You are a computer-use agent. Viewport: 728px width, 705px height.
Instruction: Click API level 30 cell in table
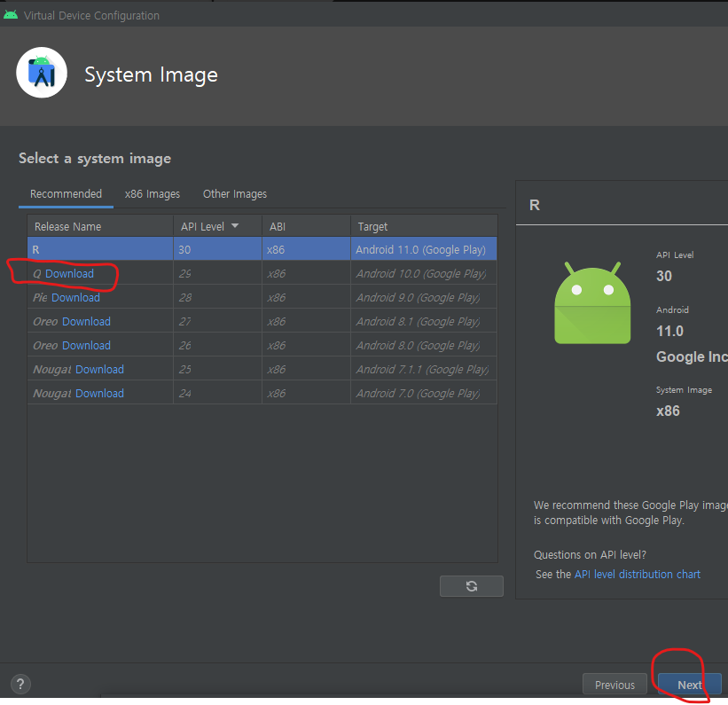pos(218,249)
